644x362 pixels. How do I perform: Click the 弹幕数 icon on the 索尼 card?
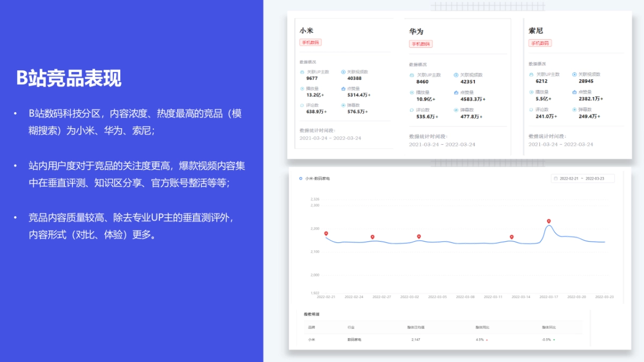(x=574, y=110)
